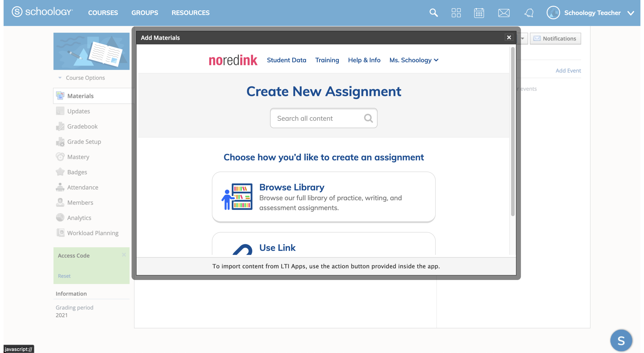Open the Training nav item

tap(327, 60)
